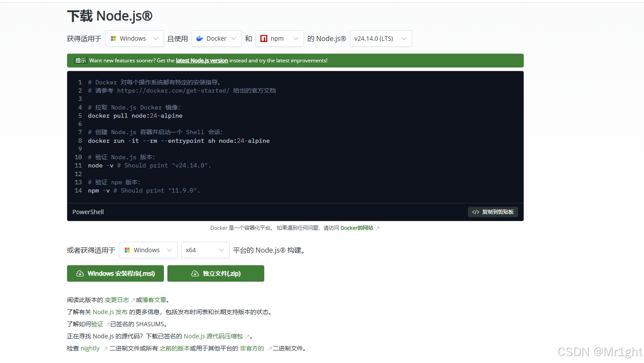Click the nightly builds link
Screen dimensions: 644x363
tap(90, 348)
